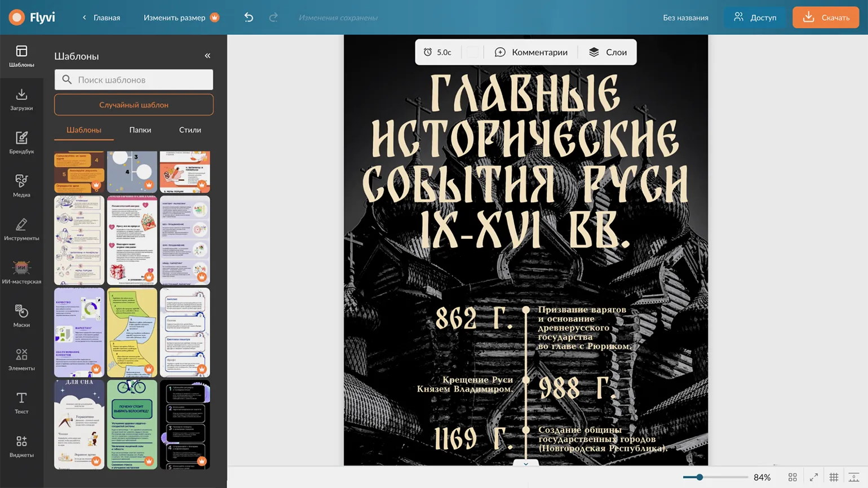This screenshot has width=868, height=488.
Task: Expand the chevron below the canvas
Action: tap(526, 464)
